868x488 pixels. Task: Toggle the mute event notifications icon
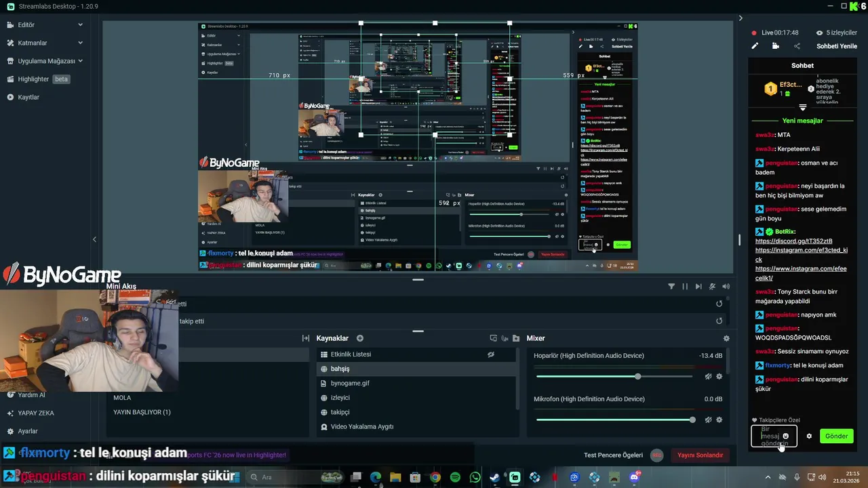coord(712,287)
